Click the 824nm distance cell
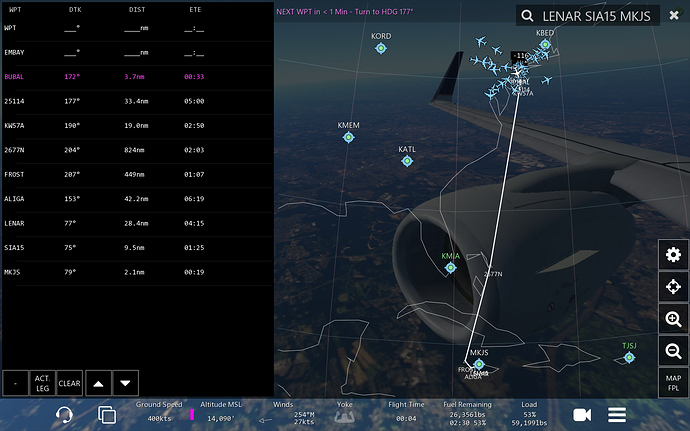690x431 pixels. pyautogui.click(x=135, y=150)
